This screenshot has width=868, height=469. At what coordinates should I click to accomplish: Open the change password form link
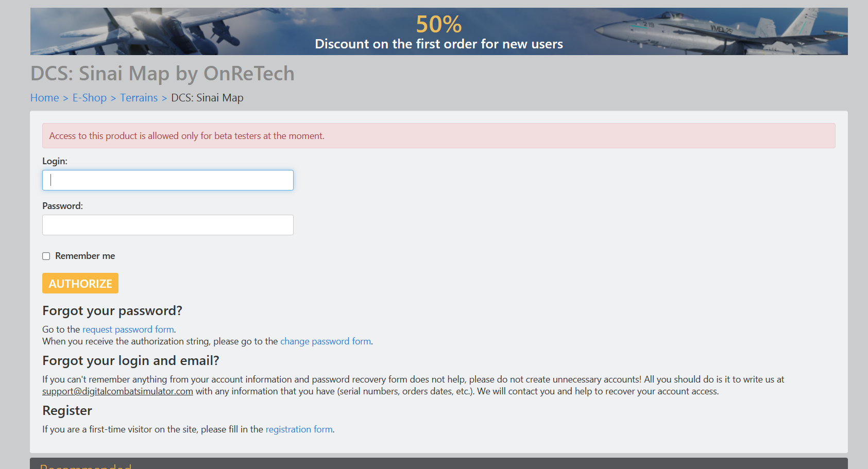tap(326, 341)
